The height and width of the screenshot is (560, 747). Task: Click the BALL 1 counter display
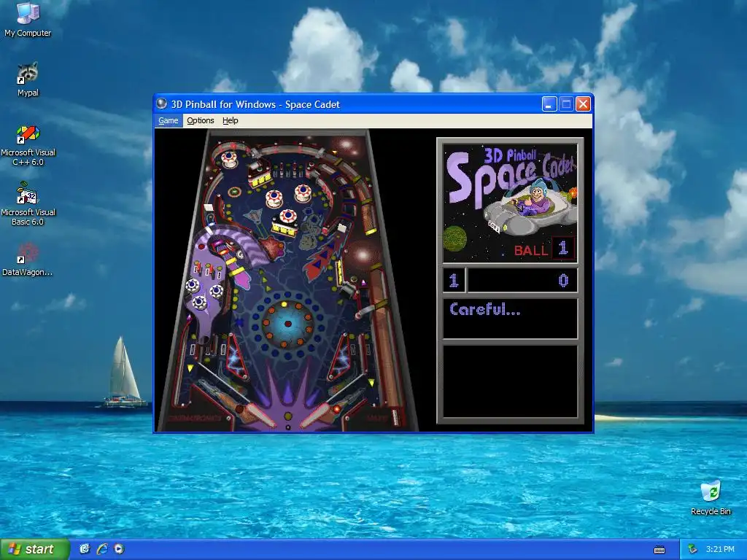tap(543, 249)
